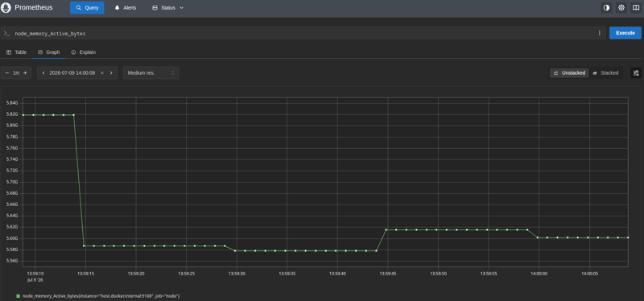Run the query with Execute
Screen dimensions: 644x301
click(625, 33)
